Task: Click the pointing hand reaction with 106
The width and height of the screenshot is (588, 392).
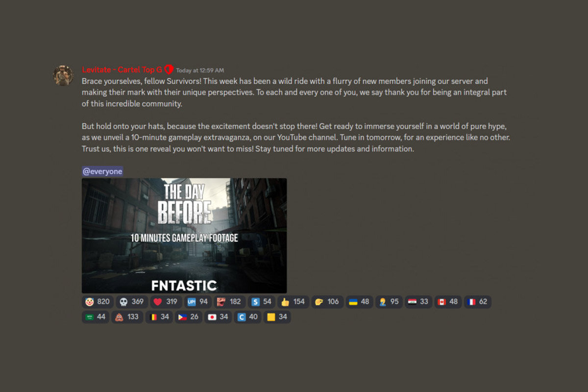Action: coord(328,302)
